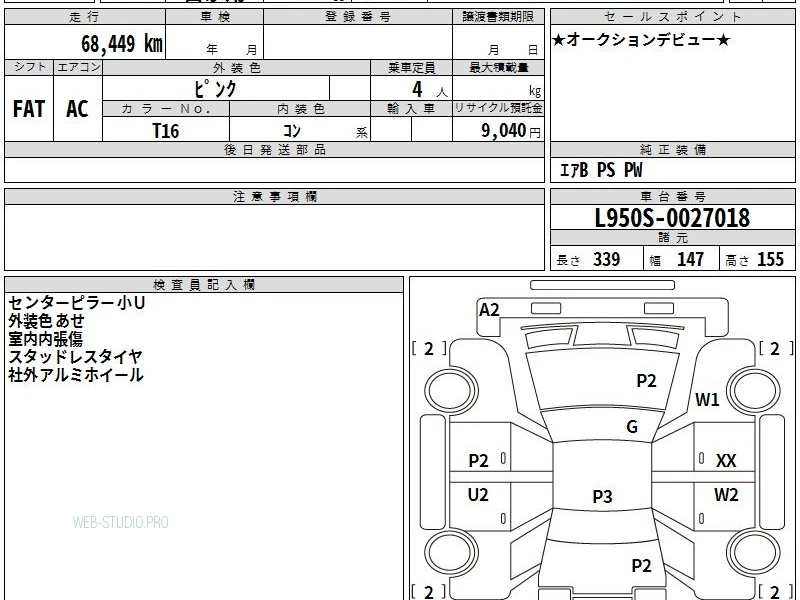
Task: Click the 車台番号 header
Action: [x=672, y=196]
